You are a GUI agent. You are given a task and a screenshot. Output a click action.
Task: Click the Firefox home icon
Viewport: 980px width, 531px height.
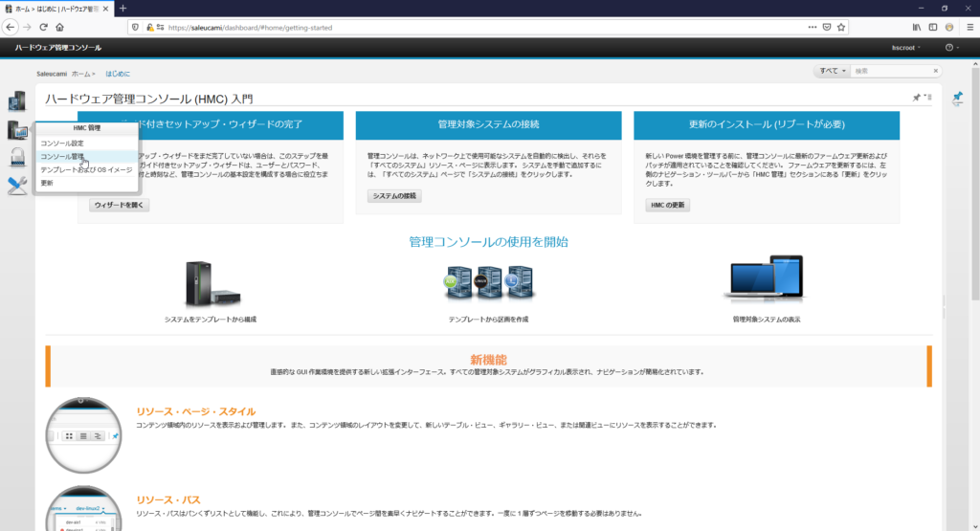(59, 28)
